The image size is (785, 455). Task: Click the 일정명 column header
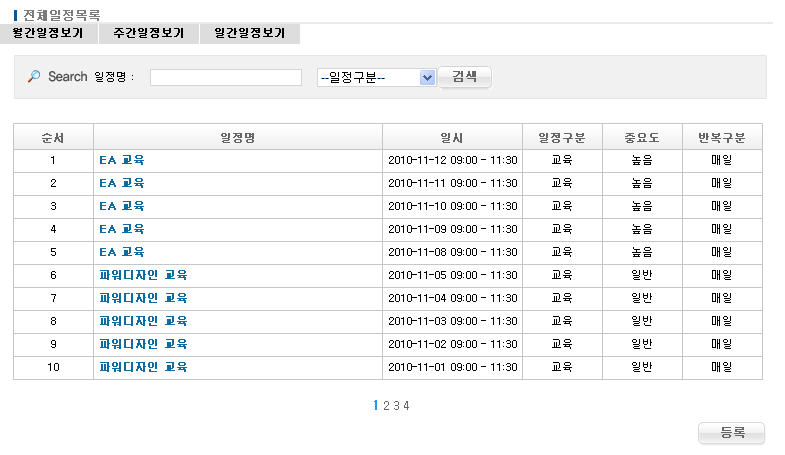[237, 137]
